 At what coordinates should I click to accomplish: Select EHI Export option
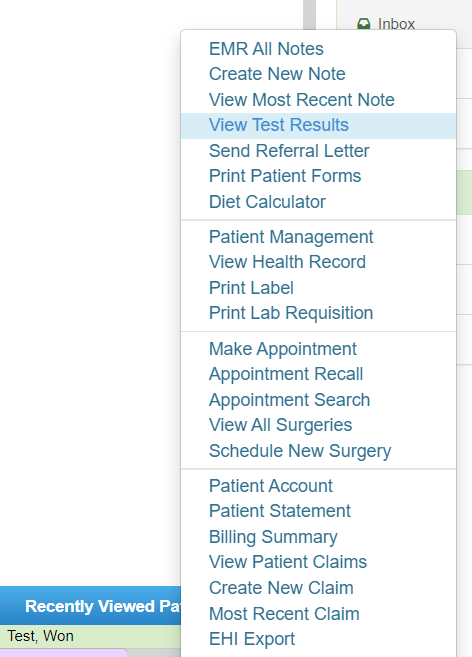point(252,639)
